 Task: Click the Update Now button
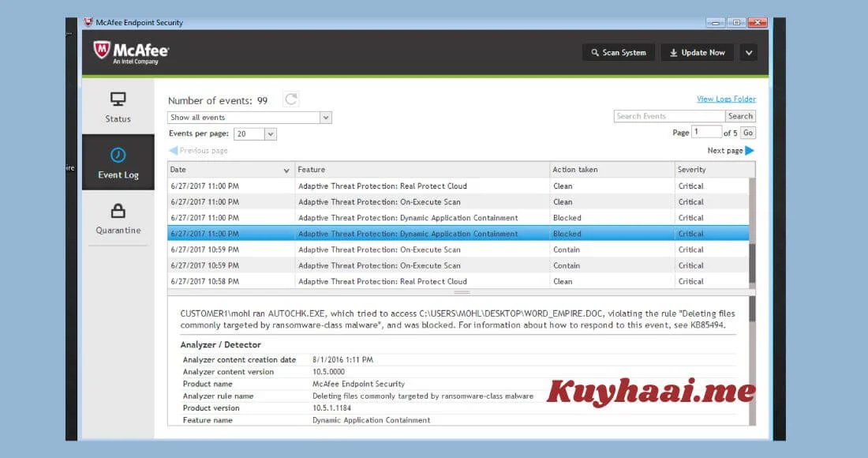[x=697, y=53]
